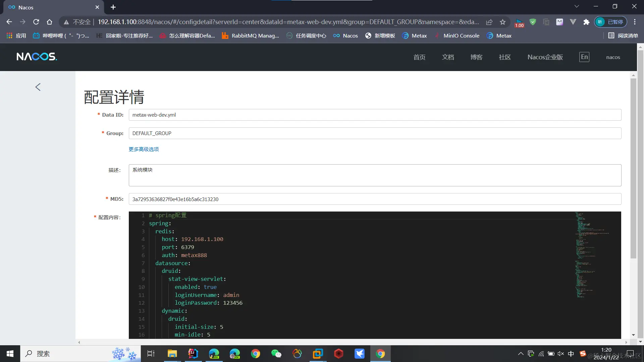Open the 文档 navigation menu item

coord(448,57)
